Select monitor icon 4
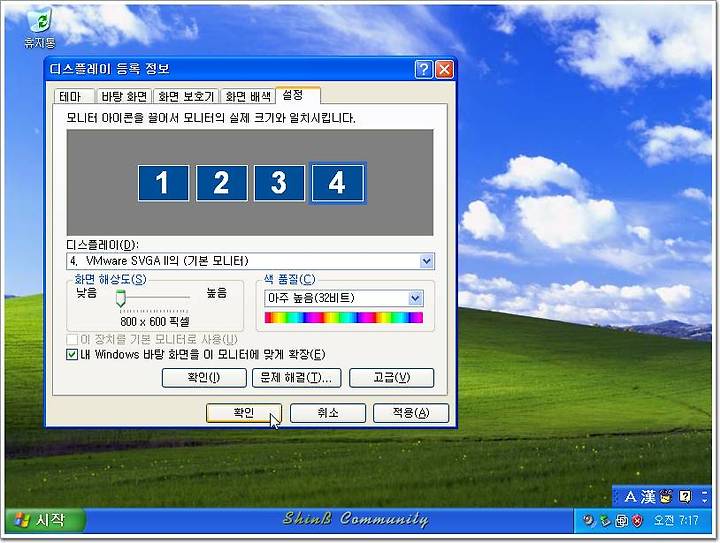Image resolution: width=720 pixels, height=543 pixels. tap(338, 183)
